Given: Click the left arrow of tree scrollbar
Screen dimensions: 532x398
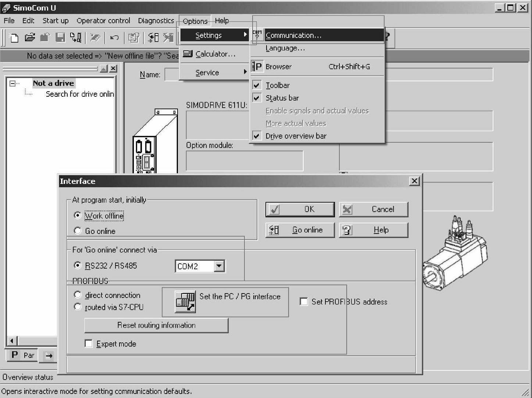Looking at the screenshot, I should click(12, 341).
